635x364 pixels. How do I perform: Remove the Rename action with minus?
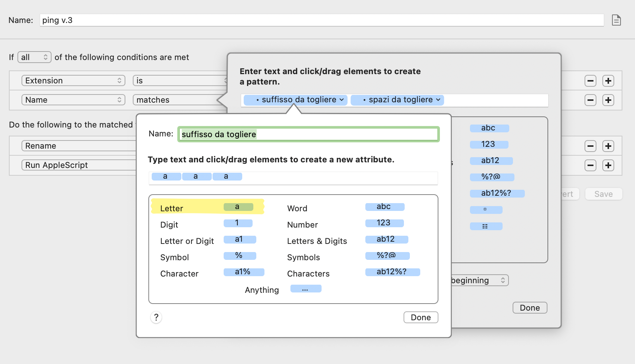[x=590, y=146]
